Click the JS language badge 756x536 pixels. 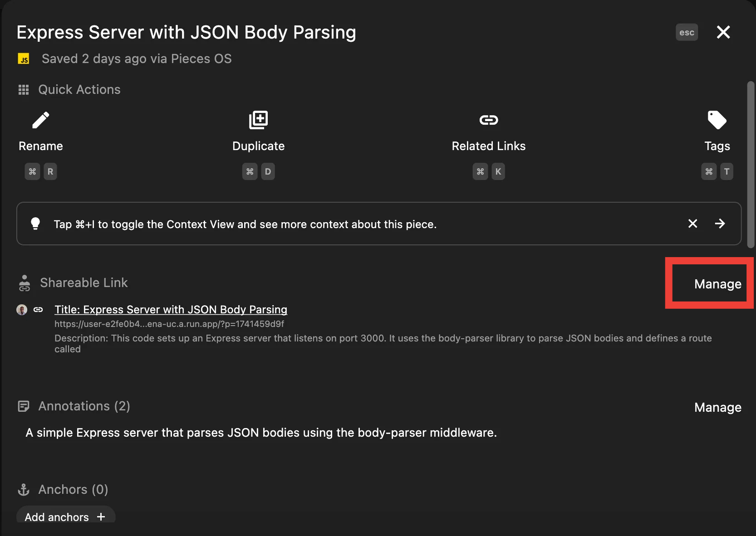click(x=24, y=59)
